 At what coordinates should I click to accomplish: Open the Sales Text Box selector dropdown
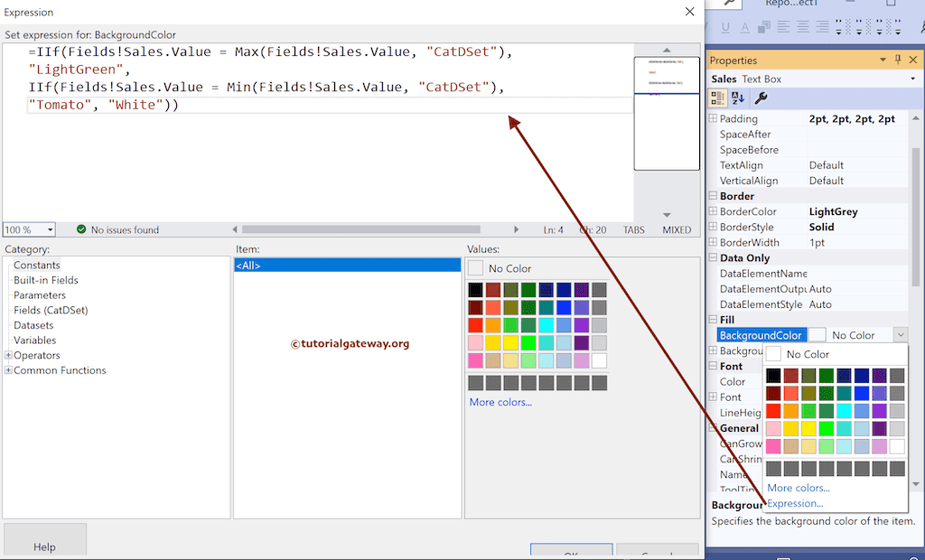pos(913,79)
